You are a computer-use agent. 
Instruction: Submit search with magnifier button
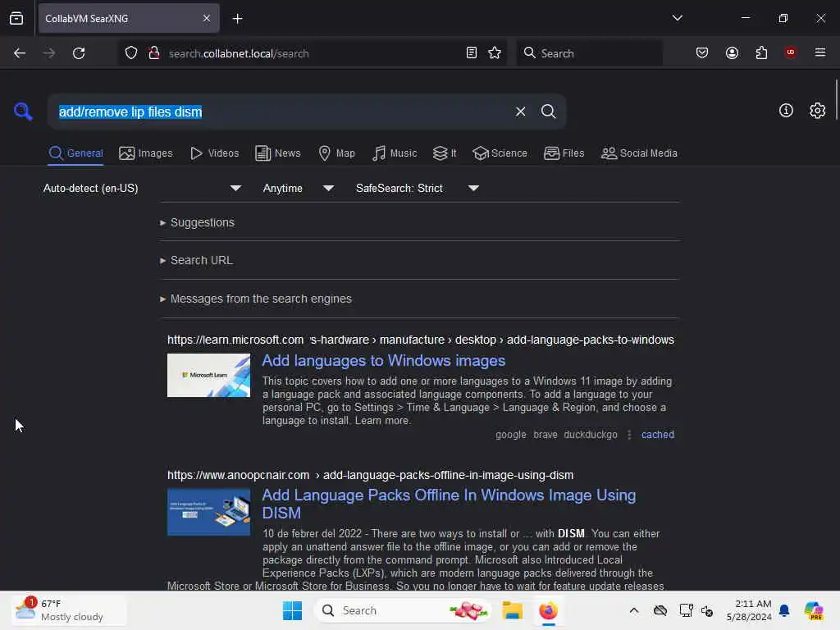pyautogui.click(x=548, y=112)
